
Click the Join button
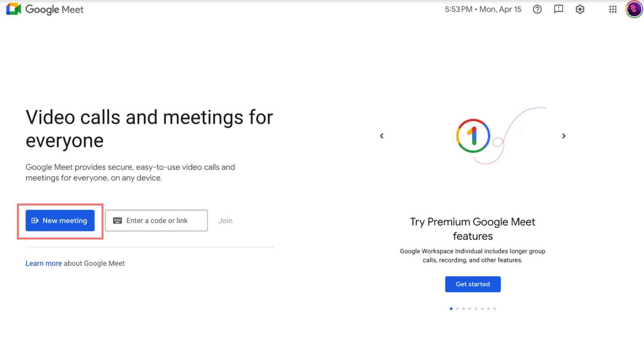coord(225,221)
